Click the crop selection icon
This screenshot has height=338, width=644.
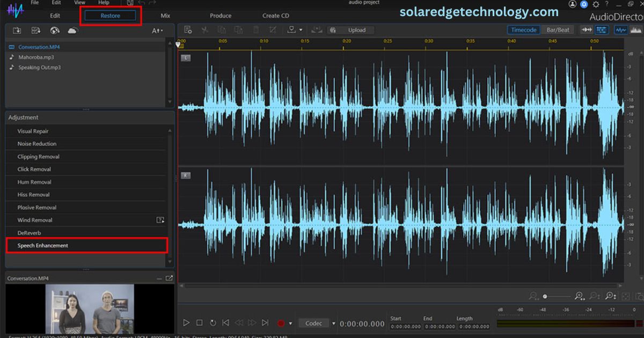[273, 30]
